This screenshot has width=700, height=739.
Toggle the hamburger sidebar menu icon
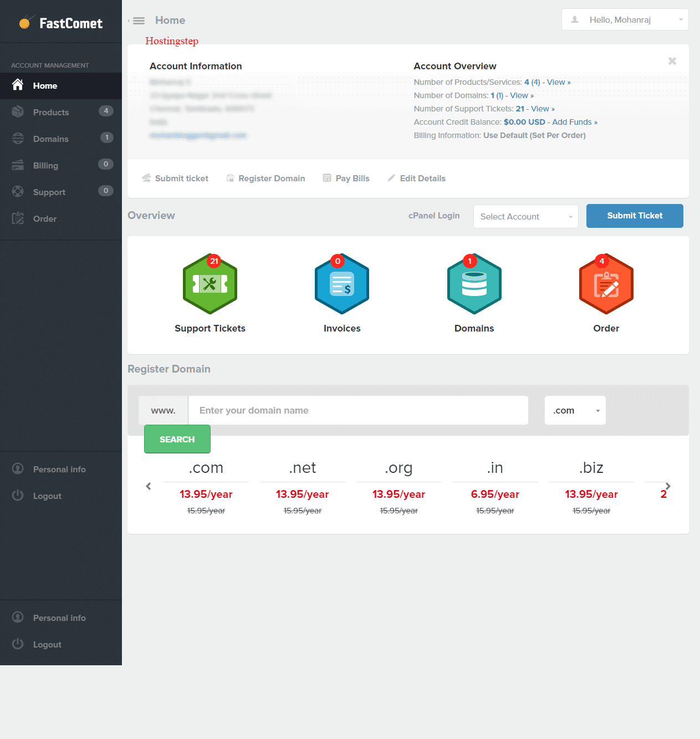pyautogui.click(x=139, y=21)
